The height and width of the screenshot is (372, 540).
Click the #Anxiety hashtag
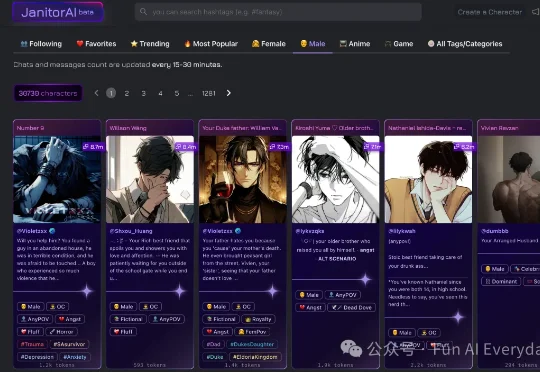(75, 357)
